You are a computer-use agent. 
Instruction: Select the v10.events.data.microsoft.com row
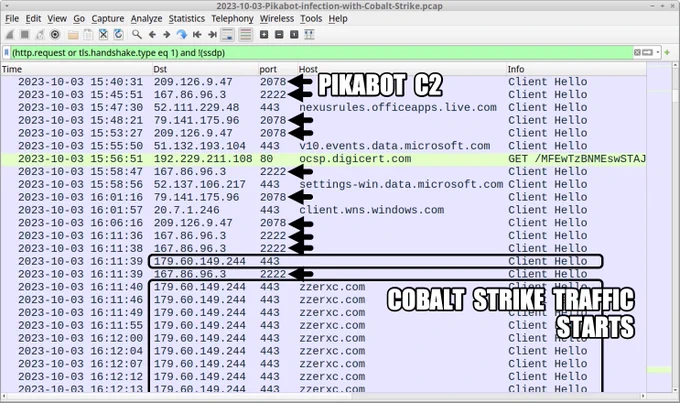coord(324,146)
